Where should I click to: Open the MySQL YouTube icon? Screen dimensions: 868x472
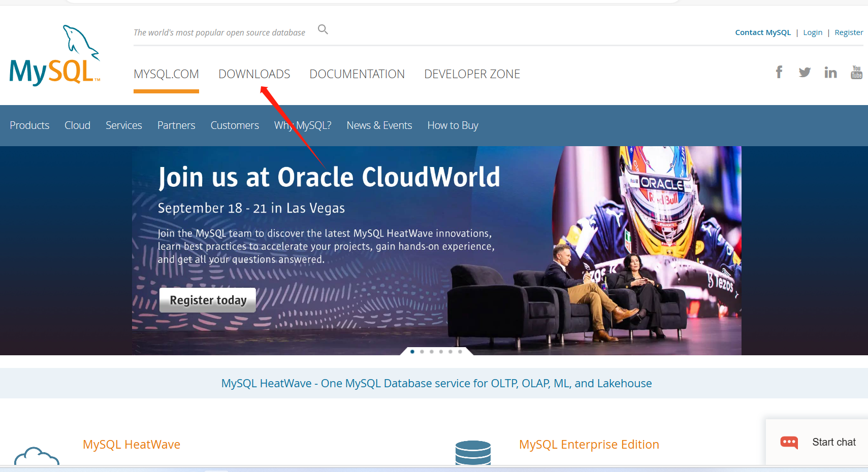tap(856, 72)
